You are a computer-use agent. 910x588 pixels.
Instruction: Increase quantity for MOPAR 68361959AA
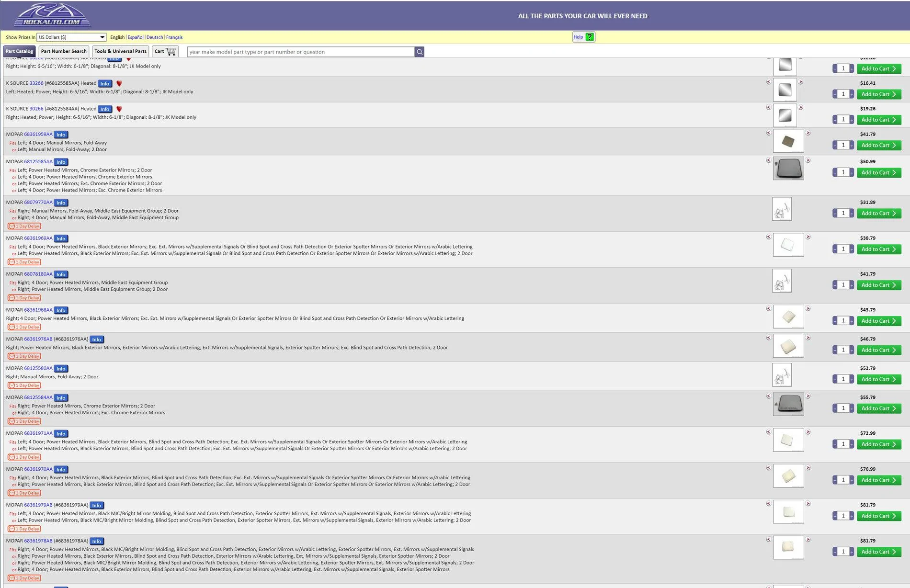coord(852,145)
